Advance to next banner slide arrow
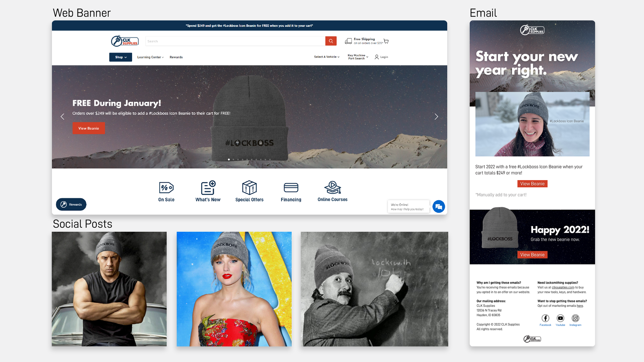The height and width of the screenshot is (362, 644). 436,117
